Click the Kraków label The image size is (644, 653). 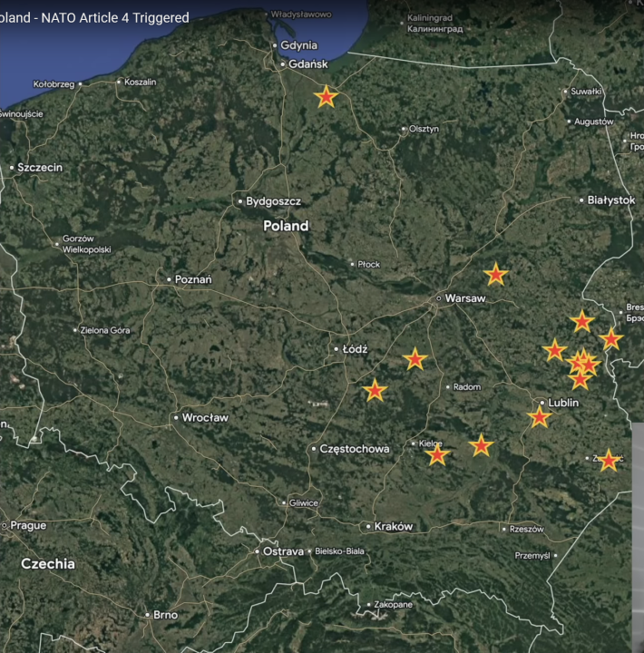coord(394,526)
